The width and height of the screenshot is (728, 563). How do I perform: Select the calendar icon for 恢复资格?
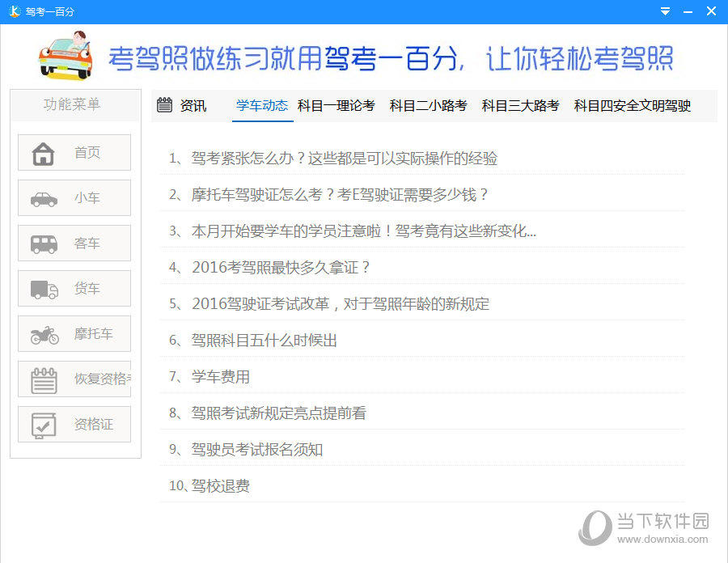pos(44,380)
